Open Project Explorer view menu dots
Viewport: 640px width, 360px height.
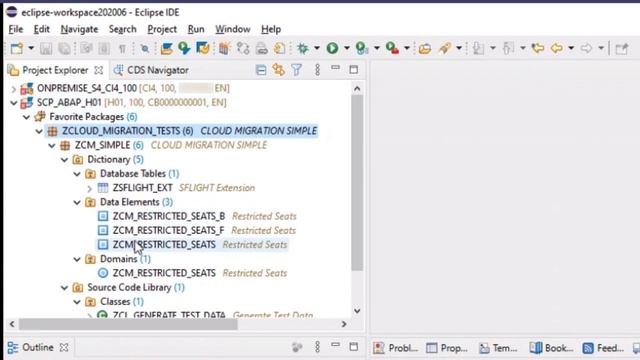click(317, 70)
